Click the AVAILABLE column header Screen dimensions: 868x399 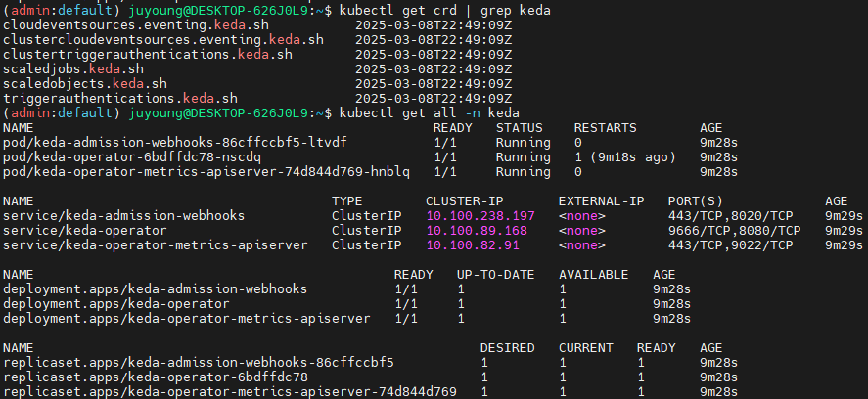(593, 275)
